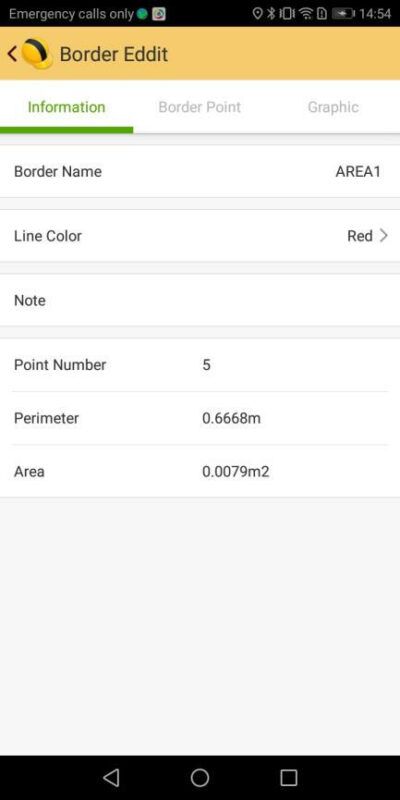
Task: Tap the Perimeter value 0.6668m
Action: [x=231, y=418]
